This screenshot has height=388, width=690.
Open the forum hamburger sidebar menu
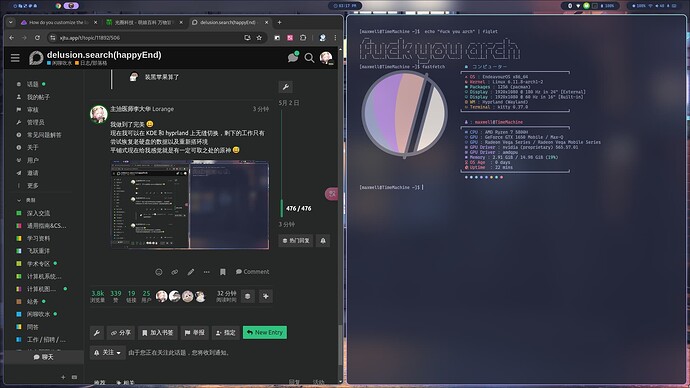pyautogui.click(x=15, y=58)
